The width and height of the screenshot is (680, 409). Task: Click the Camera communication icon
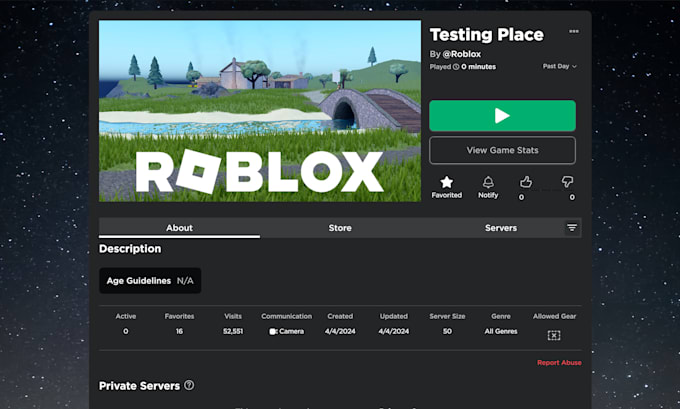(273, 331)
